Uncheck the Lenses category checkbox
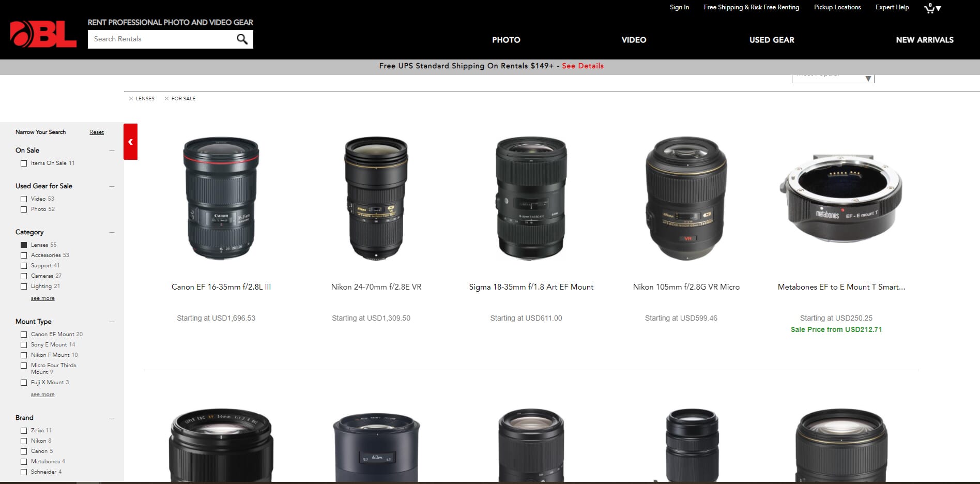The image size is (980, 484). [x=24, y=245]
